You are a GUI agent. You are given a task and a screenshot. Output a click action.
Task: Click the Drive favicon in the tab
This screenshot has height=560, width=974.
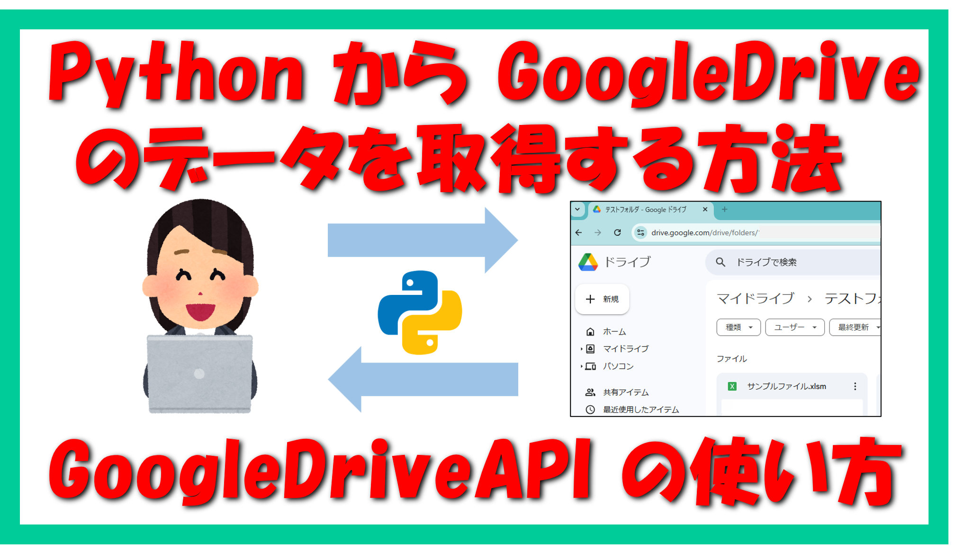tap(597, 209)
